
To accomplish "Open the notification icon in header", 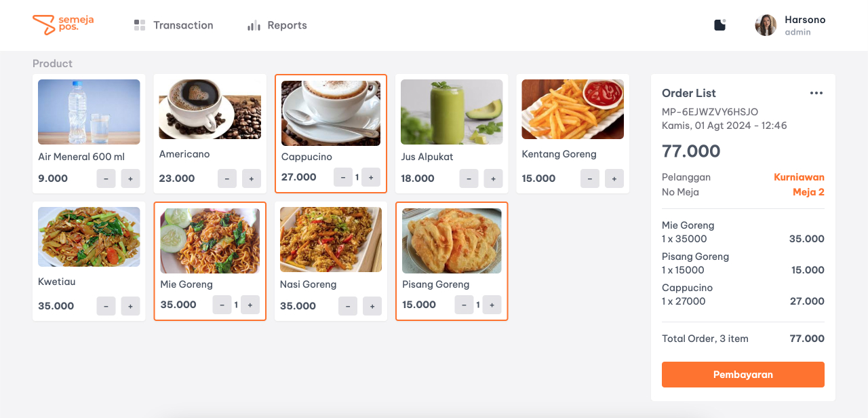I will pos(720,25).
